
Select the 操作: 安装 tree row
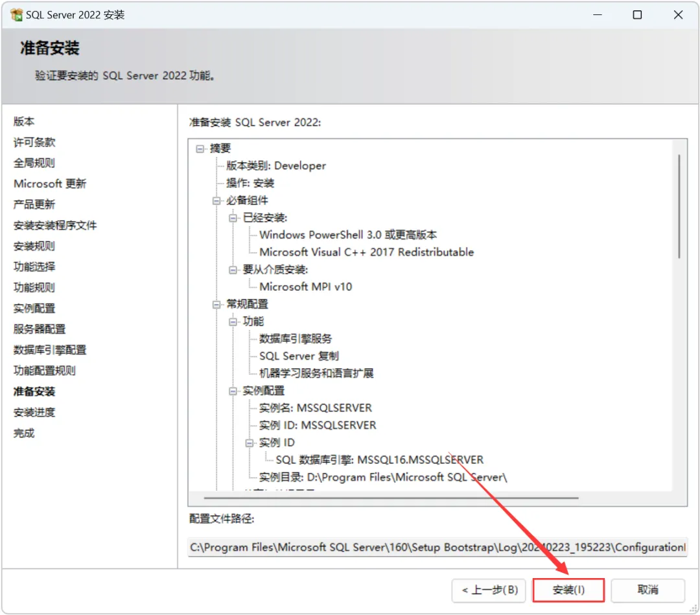[250, 183]
